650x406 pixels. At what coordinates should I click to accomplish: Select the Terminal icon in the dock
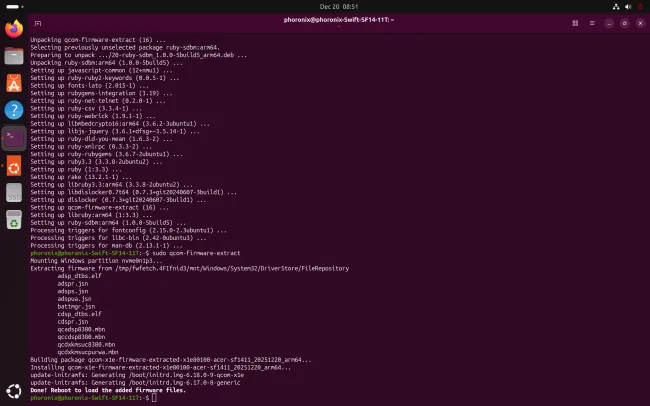pos(14,137)
